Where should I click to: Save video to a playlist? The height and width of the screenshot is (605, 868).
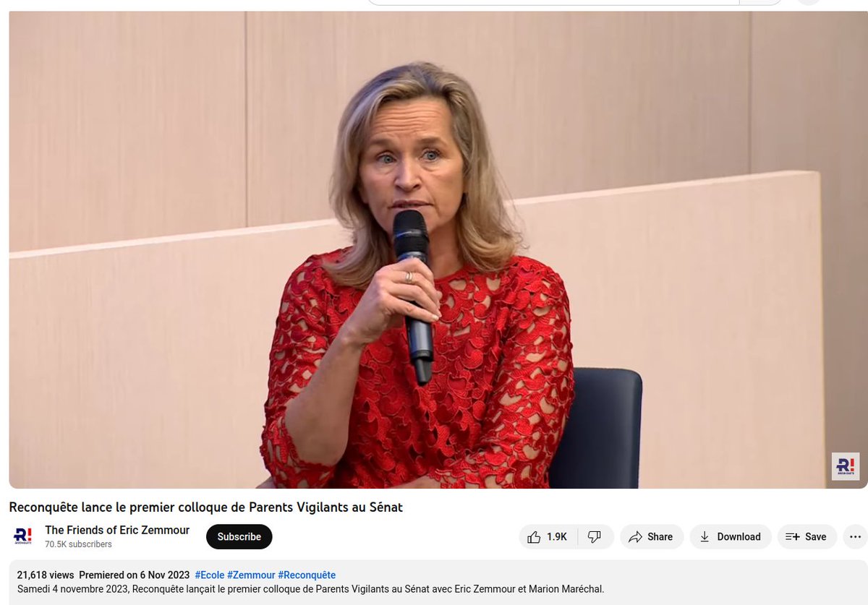(x=807, y=537)
